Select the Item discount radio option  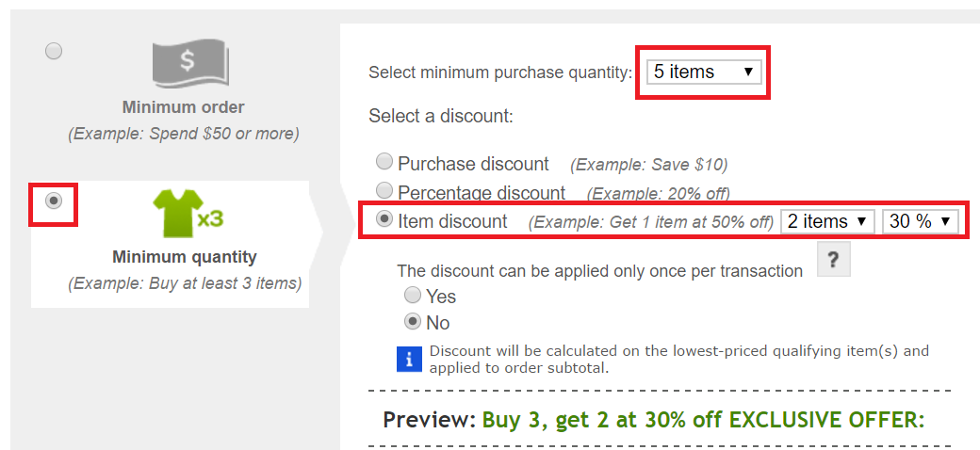pos(384,219)
